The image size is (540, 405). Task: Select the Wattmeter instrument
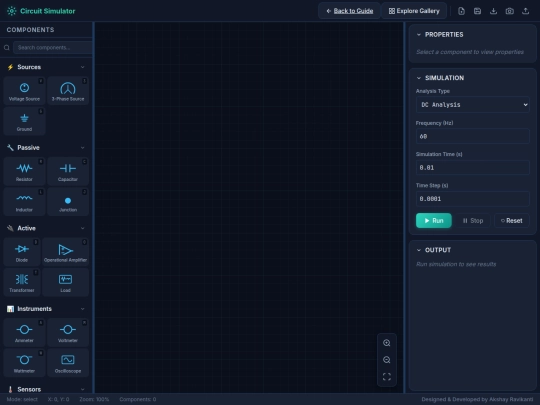24,363
